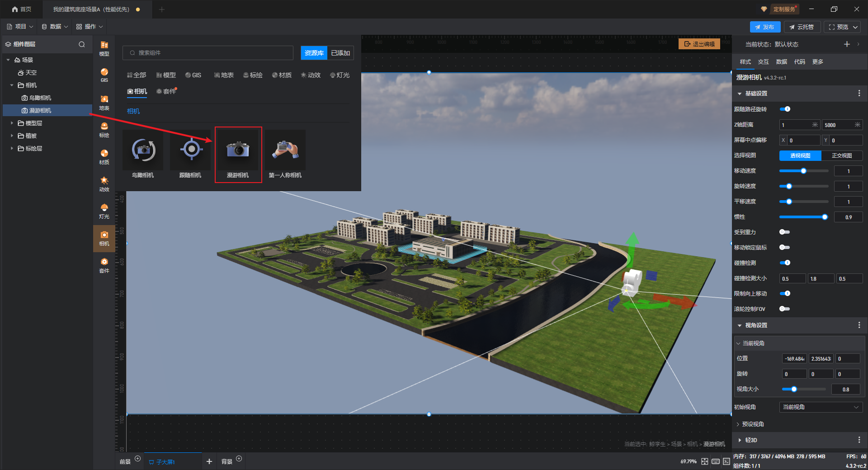The width and height of the screenshot is (868, 470).
Task: Open the 灯光 sidebar category
Action: click(104, 211)
